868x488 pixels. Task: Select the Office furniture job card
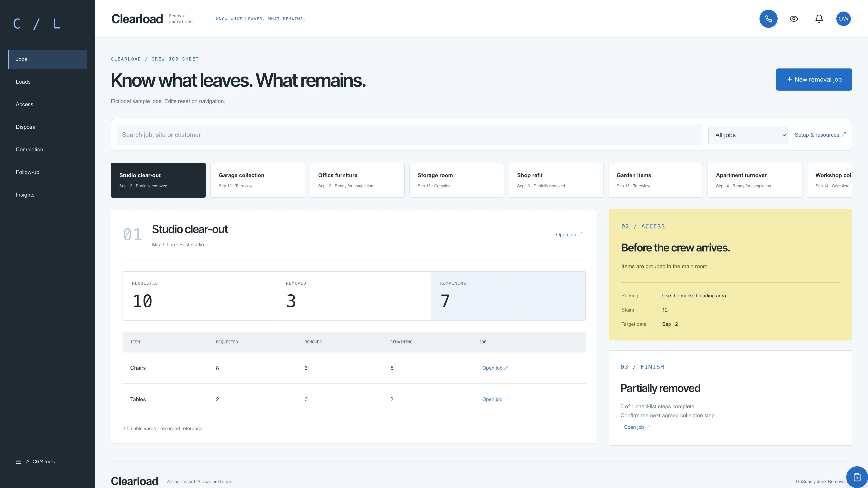point(357,180)
